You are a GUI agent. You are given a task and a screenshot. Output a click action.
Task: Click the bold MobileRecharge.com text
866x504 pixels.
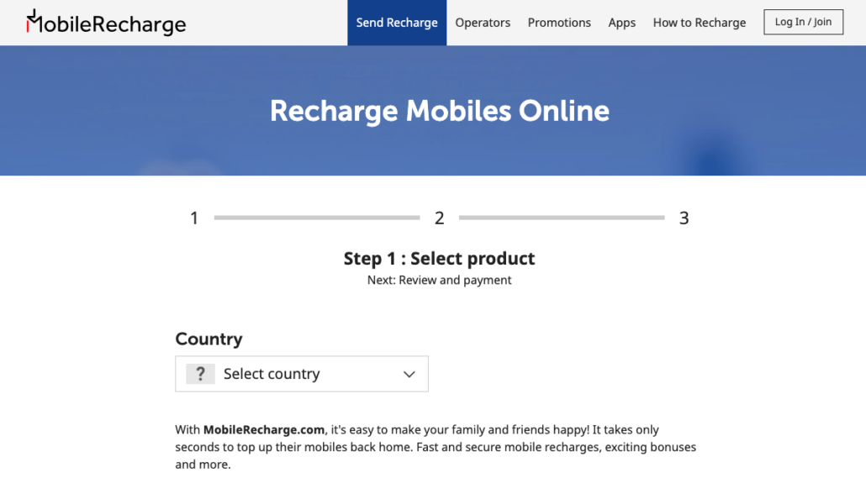pos(264,429)
